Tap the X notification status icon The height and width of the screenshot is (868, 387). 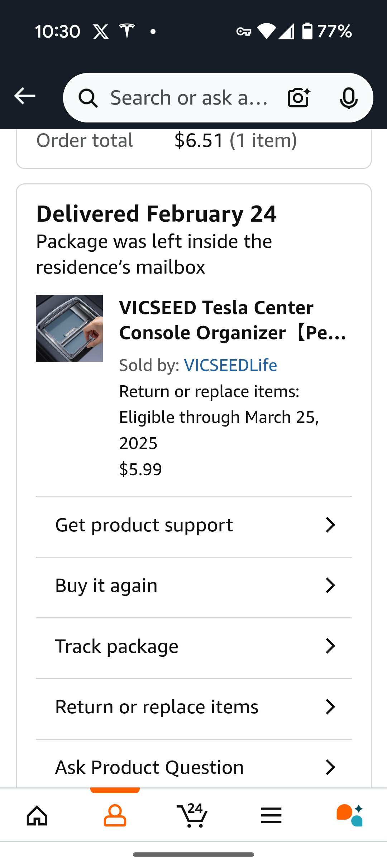tap(101, 32)
